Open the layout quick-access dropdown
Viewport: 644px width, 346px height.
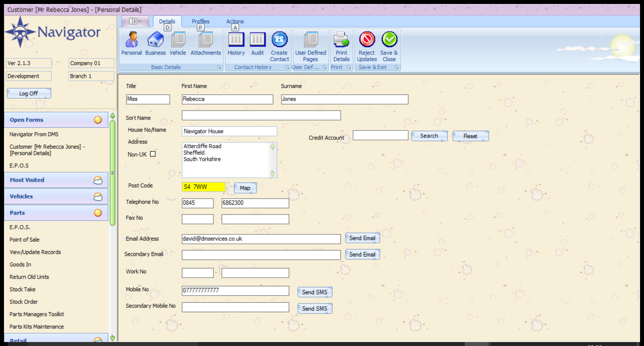(135, 21)
